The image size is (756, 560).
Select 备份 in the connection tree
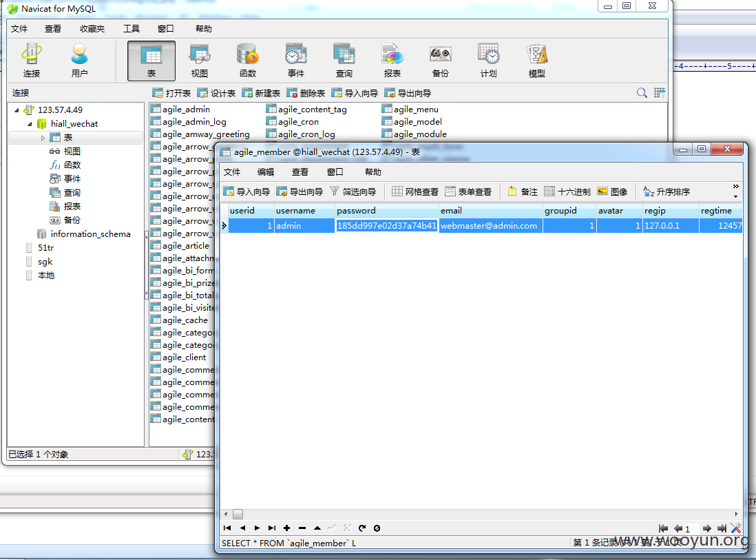click(72, 220)
